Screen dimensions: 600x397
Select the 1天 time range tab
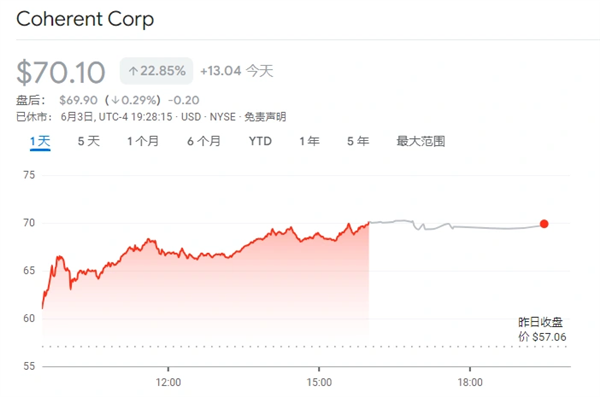pyautogui.click(x=40, y=141)
